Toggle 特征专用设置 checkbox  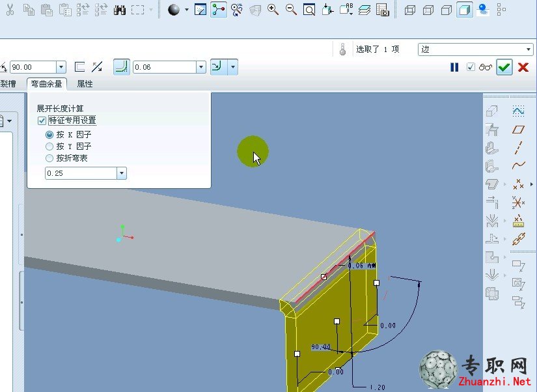[42, 120]
